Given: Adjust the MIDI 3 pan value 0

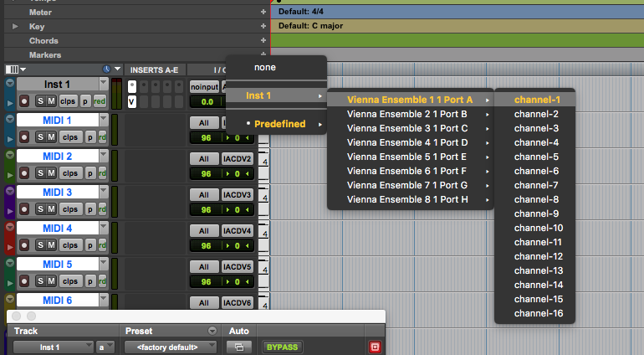Looking at the screenshot, I should tap(237, 210).
